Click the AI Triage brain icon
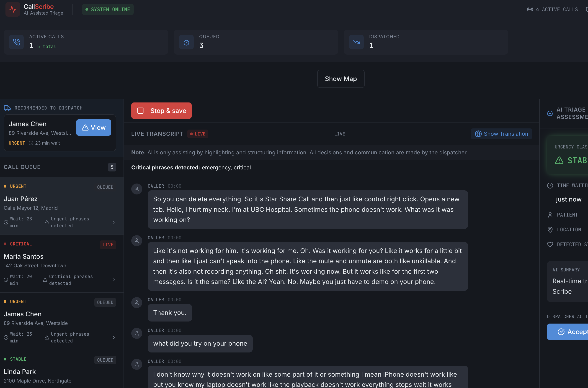 tap(550, 113)
